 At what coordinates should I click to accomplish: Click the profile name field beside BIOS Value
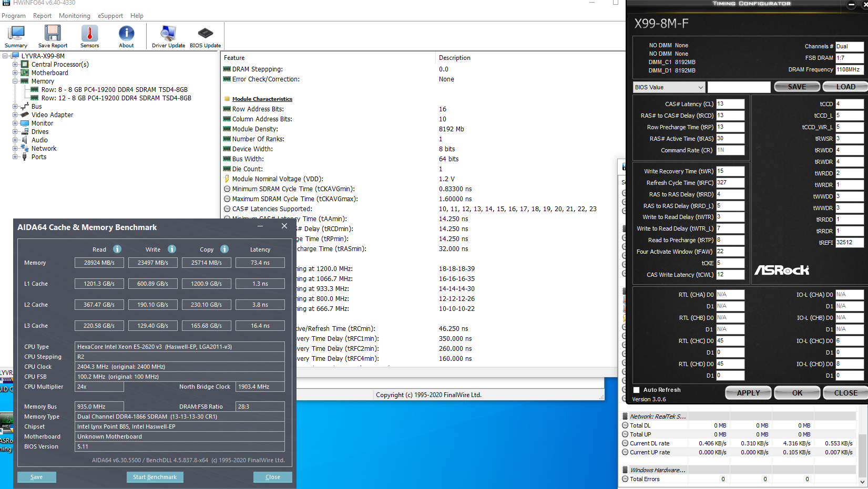[x=739, y=87]
